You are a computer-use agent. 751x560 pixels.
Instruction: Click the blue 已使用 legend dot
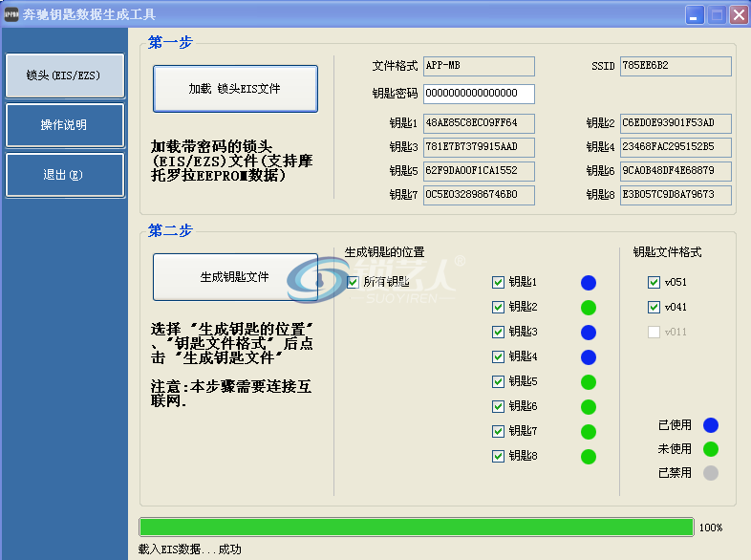coord(711,425)
